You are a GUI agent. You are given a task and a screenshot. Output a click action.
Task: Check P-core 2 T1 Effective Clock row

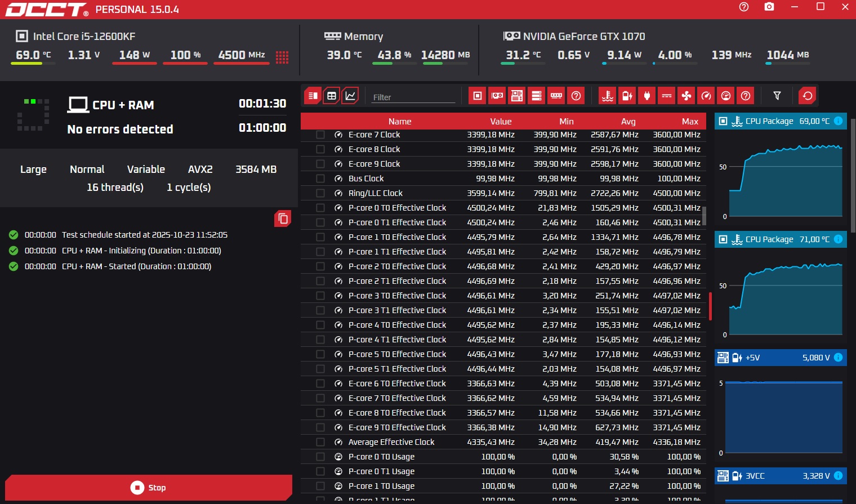320,281
